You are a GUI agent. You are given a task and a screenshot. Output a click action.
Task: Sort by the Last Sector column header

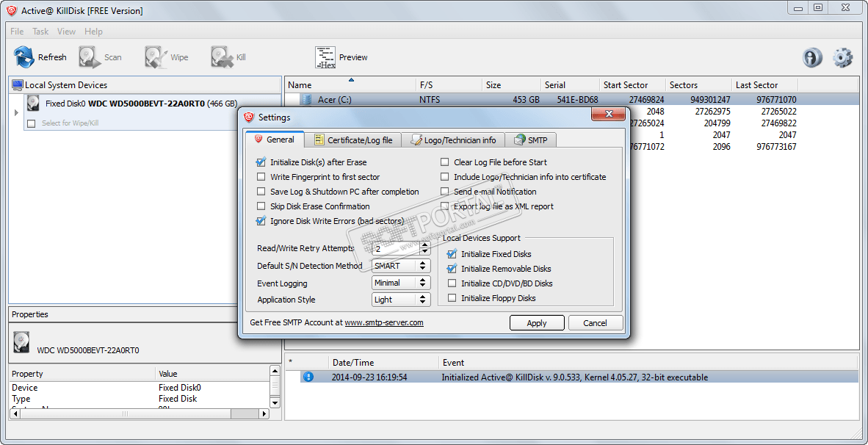coord(764,84)
